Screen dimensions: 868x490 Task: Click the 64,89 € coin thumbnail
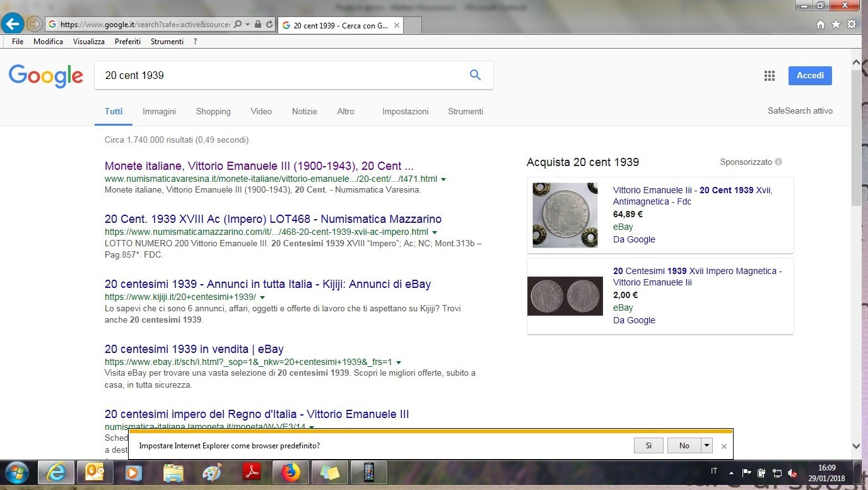[565, 215]
